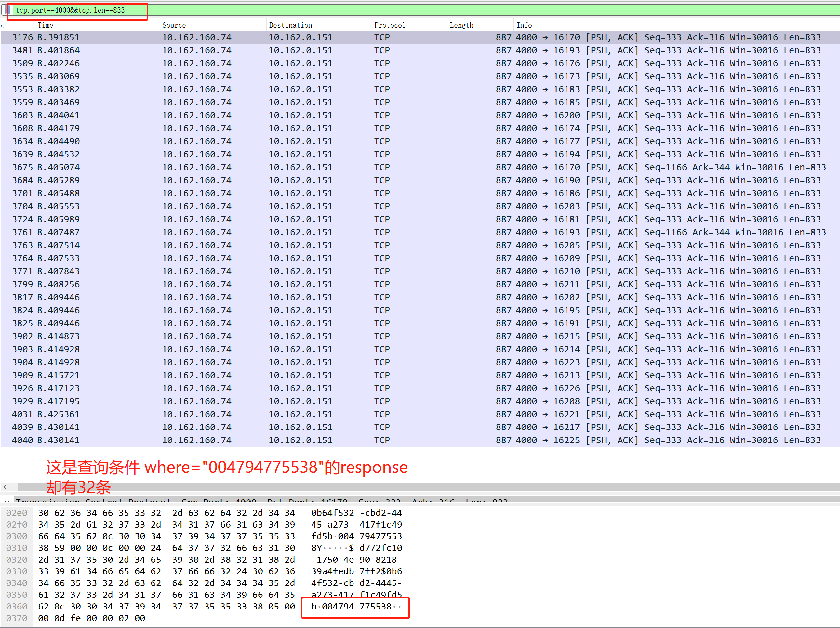Sort packets by the Time column

click(45, 25)
